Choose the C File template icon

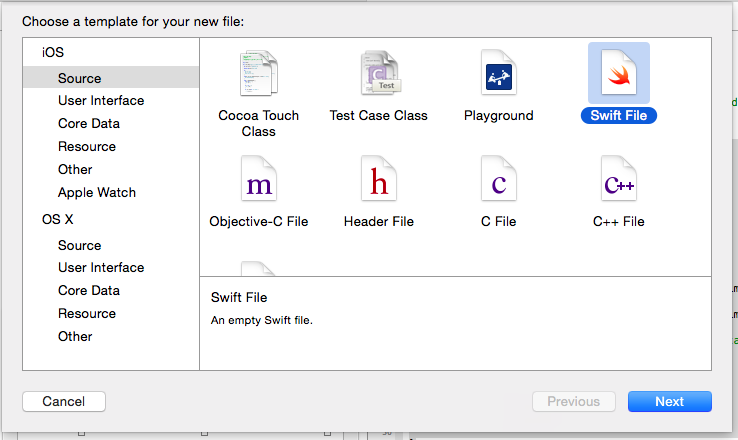point(499,179)
